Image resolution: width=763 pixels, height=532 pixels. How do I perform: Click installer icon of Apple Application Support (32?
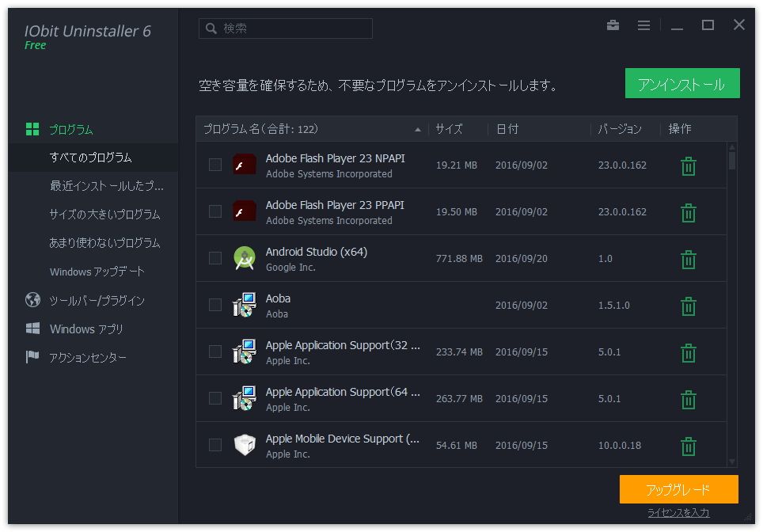point(245,351)
